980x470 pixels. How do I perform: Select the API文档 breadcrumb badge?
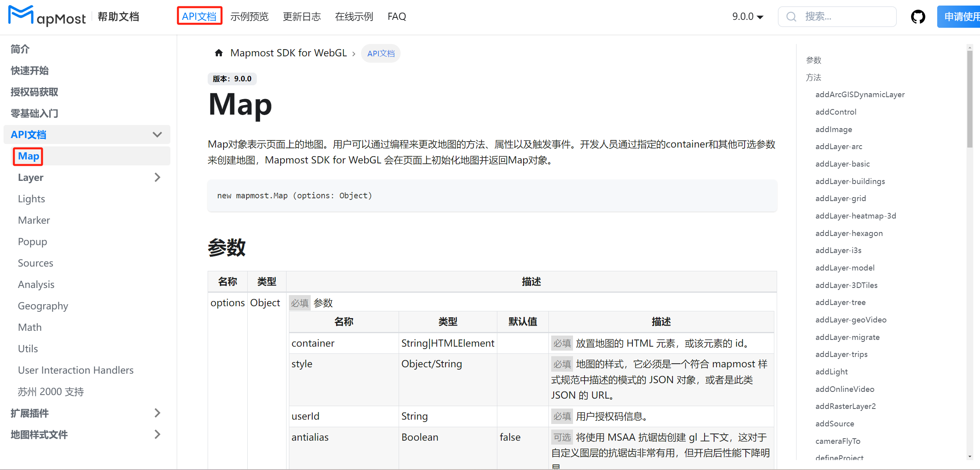(x=380, y=53)
